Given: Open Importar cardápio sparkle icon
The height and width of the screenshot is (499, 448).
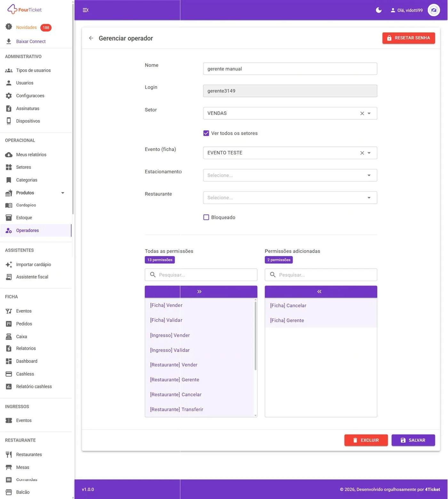Looking at the screenshot, I should pyautogui.click(x=9, y=265).
